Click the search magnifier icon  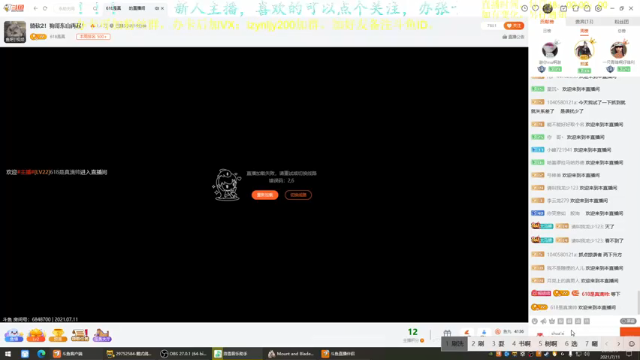(95, 8)
